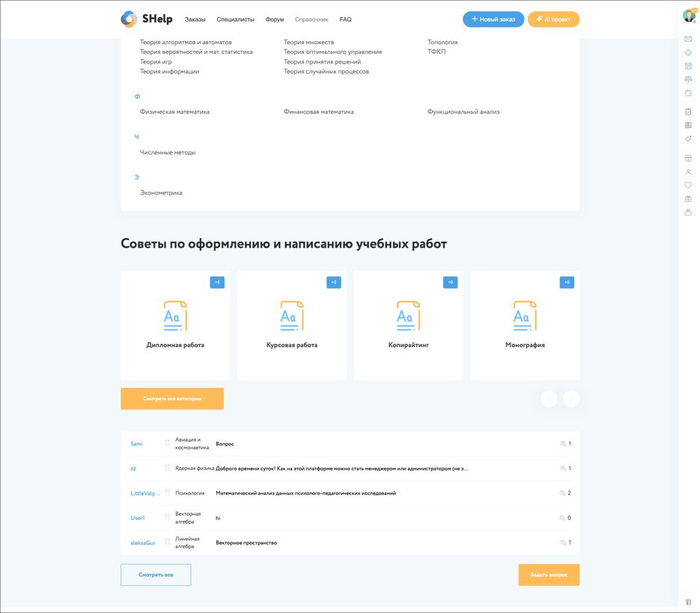Click the Монография document icon
The width and height of the screenshot is (700, 613).
click(525, 316)
